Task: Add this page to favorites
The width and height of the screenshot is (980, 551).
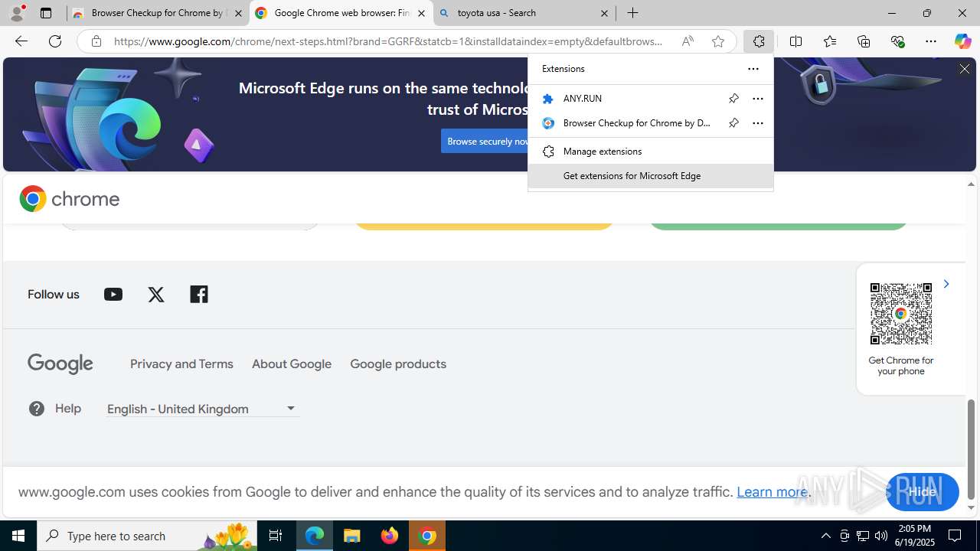Action: (x=717, y=41)
